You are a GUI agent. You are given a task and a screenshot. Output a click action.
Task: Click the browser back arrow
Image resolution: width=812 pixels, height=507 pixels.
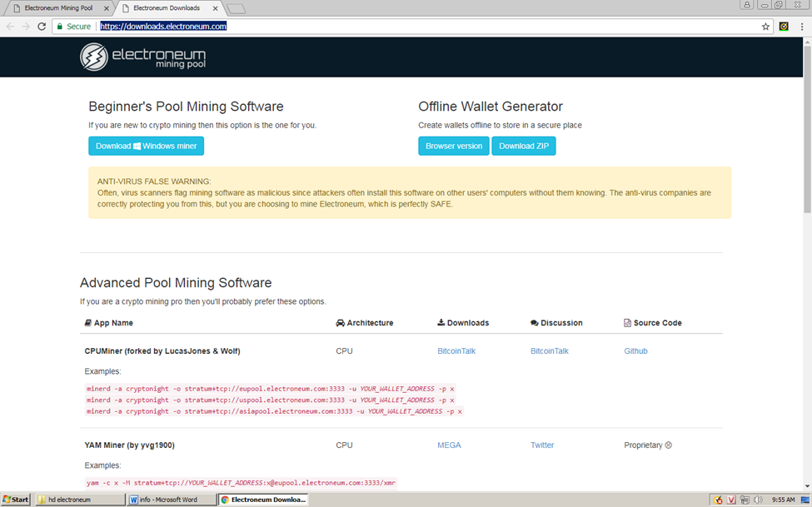coord(10,27)
